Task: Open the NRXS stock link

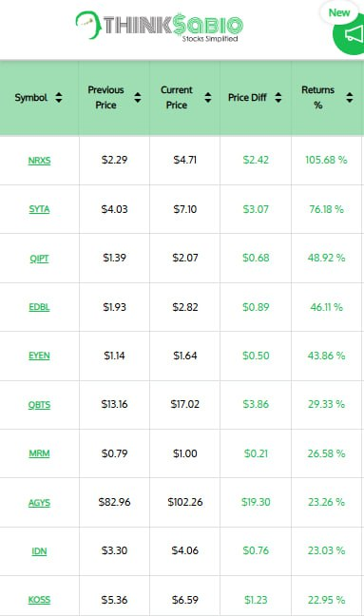Action: [x=39, y=161]
